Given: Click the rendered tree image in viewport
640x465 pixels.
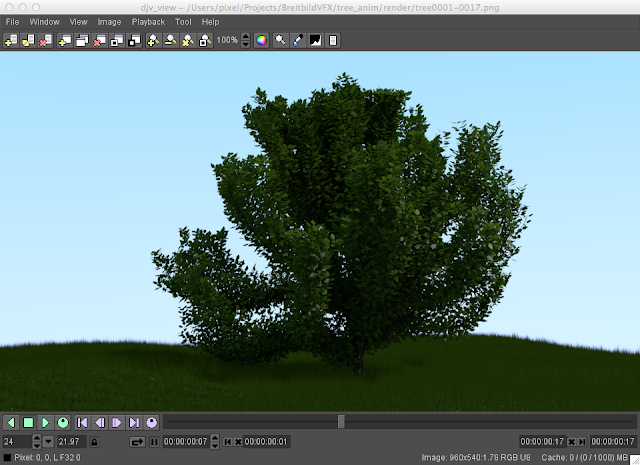Looking at the screenshot, I should 320,231.
